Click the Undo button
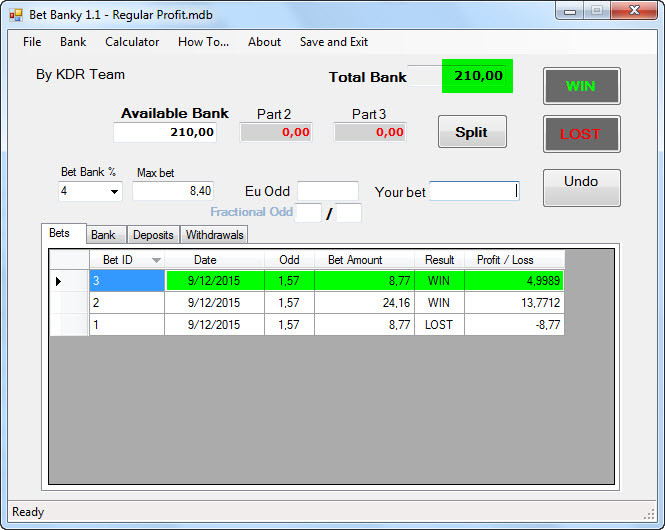This screenshot has width=665, height=530. (x=581, y=188)
